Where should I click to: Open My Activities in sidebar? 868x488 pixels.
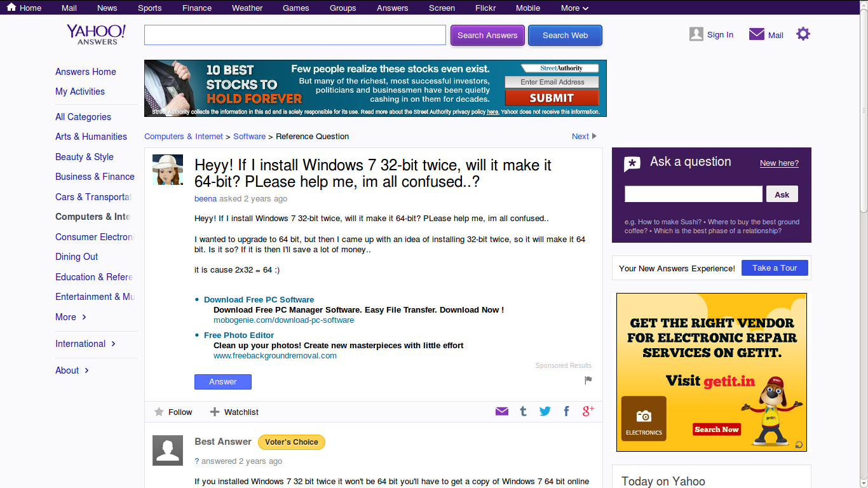click(80, 91)
